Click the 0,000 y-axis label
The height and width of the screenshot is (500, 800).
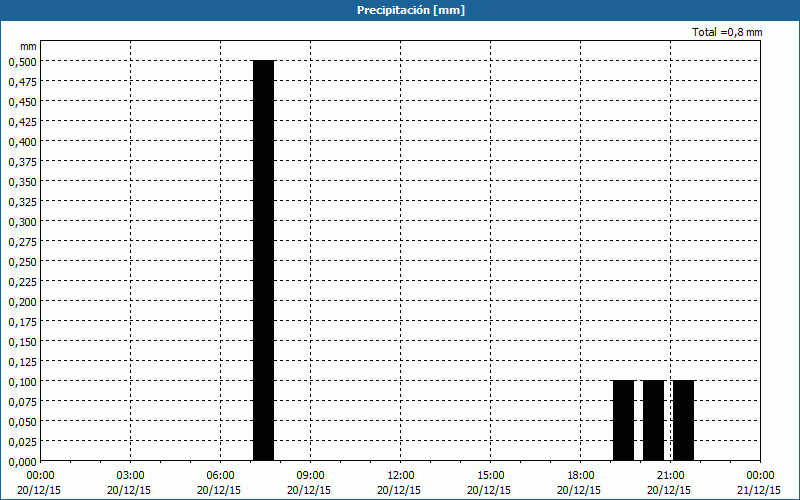tap(22, 462)
